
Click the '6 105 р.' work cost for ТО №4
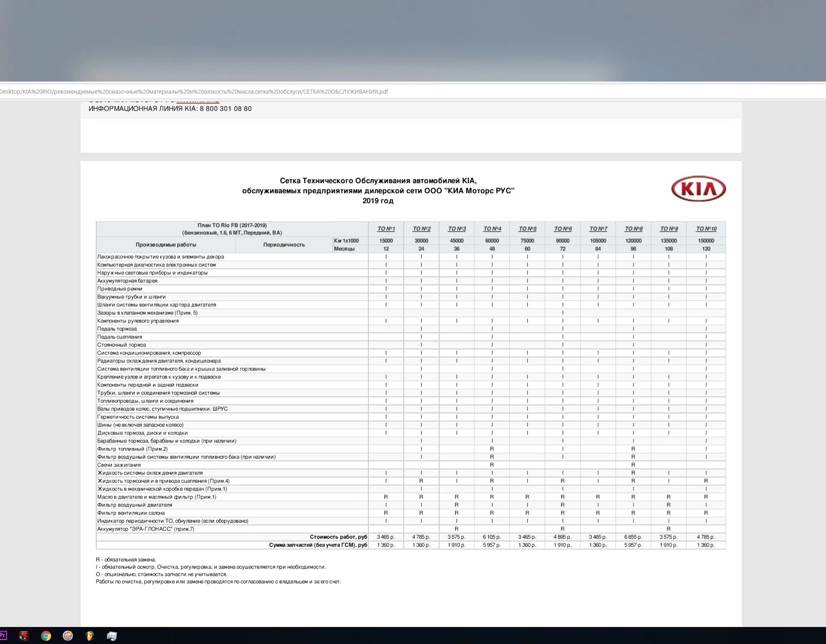[x=492, y=537]
